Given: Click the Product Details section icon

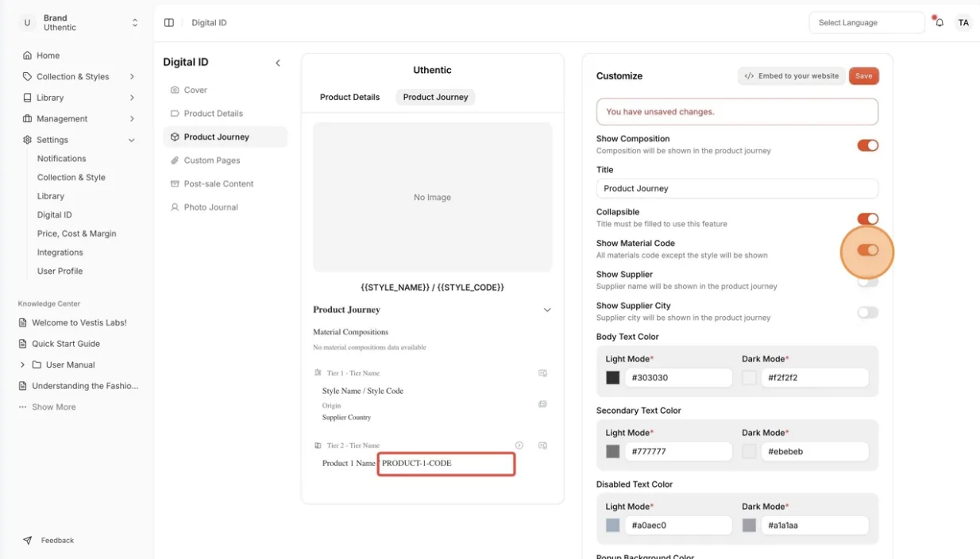Looking at the screenshot, I should [x=175, y=114].
